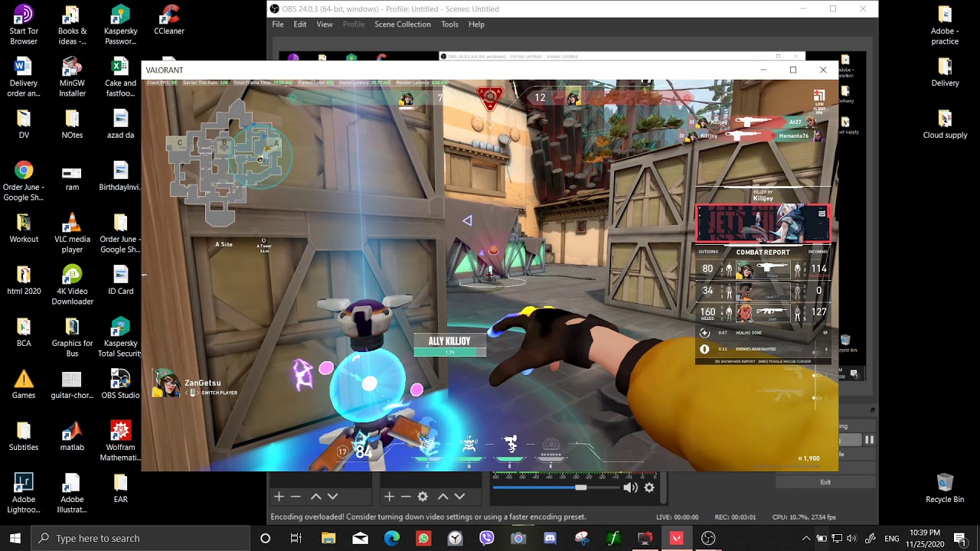Open the NOtes folder on desktop

[72, 124]
